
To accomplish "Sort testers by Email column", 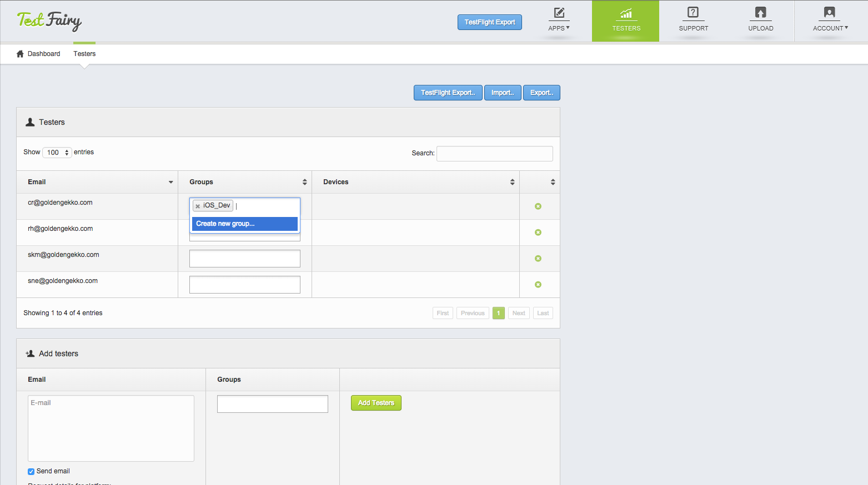I will [x=97, y=182].
